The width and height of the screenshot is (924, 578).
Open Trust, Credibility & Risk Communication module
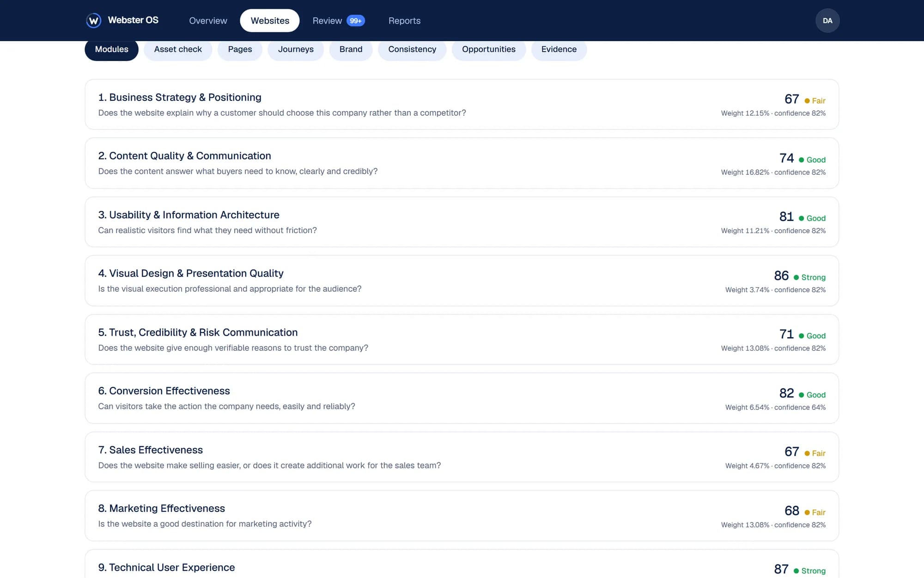point(462,339)
